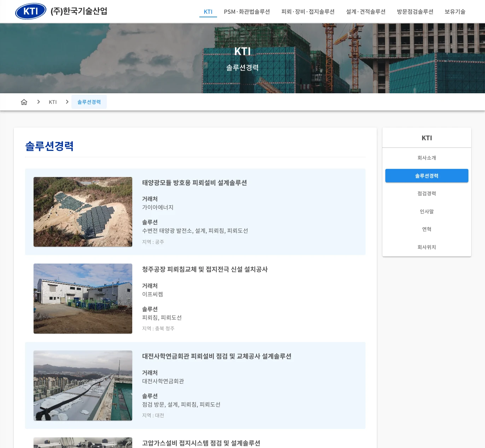Click the blue 솔루션경력 page heading
Image resolution: width=485 pixels, height=448 pixels.
(x=49, y=146)
